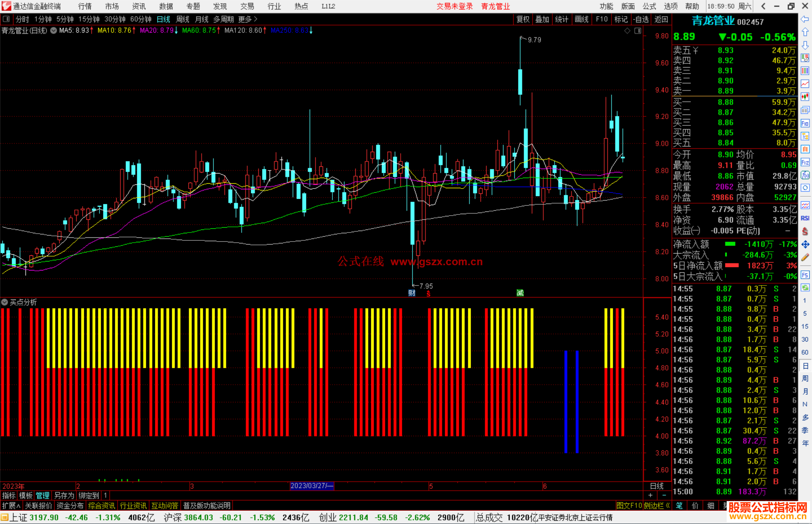
Task: Click the MA20 magenta legend label
Action: pos(156,30)
